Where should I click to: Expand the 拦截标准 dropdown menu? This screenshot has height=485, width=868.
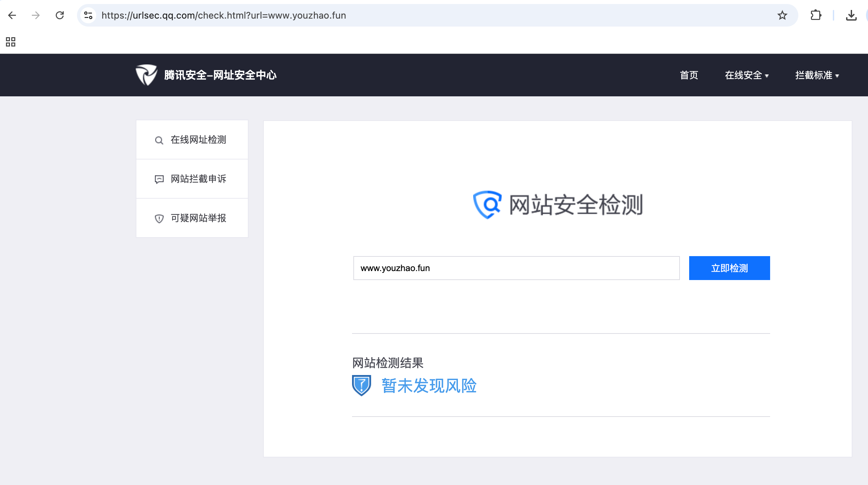click(x=817, y=75)
